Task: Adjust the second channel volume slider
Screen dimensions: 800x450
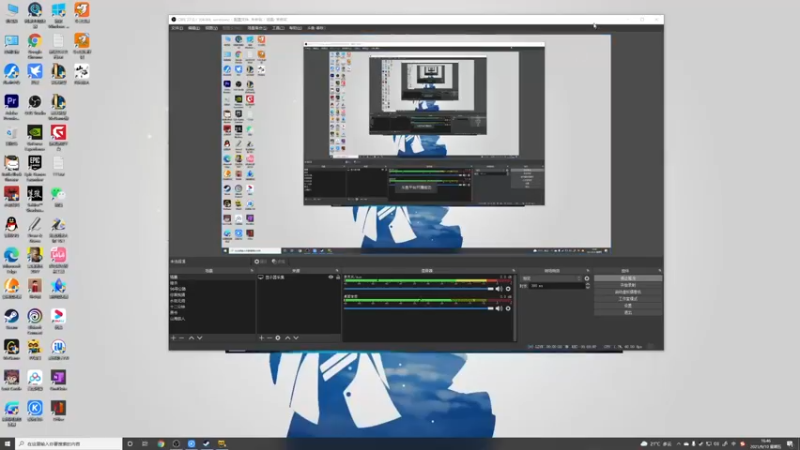Action: 419,308
